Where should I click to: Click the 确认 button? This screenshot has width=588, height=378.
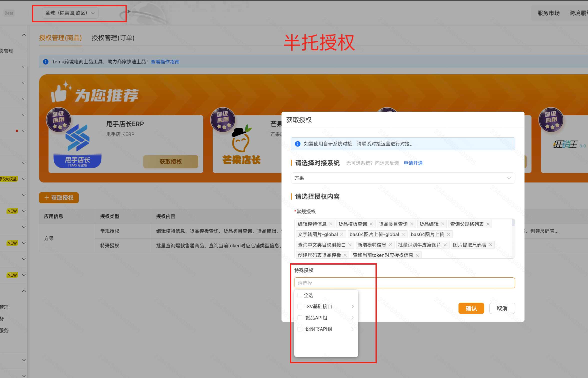471,308
